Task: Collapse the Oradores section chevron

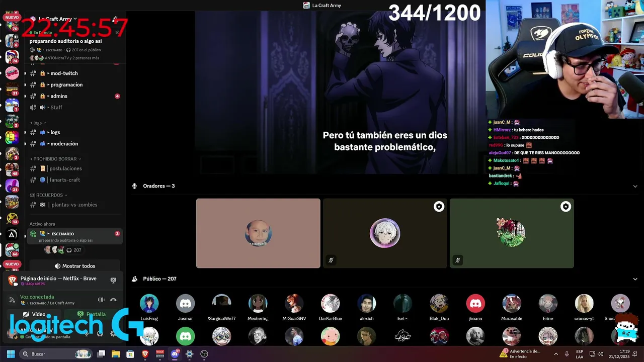Action: (x=635, y=186)
